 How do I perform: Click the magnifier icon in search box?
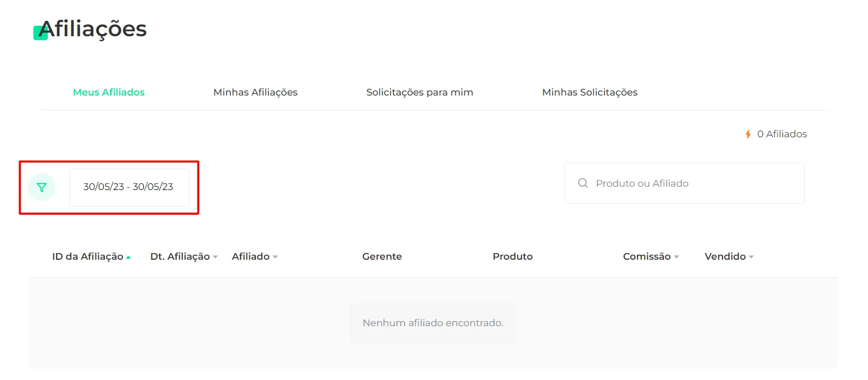pos(583,183)
